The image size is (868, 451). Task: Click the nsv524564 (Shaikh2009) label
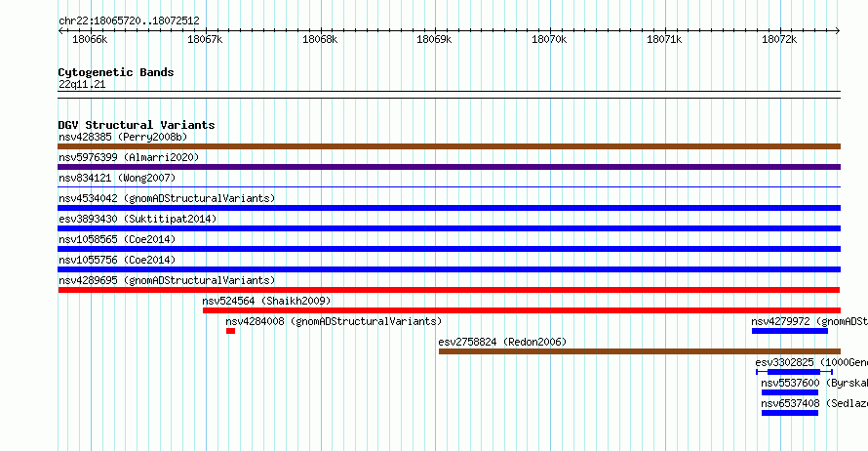pyautogui.click(x=266, y=301)
